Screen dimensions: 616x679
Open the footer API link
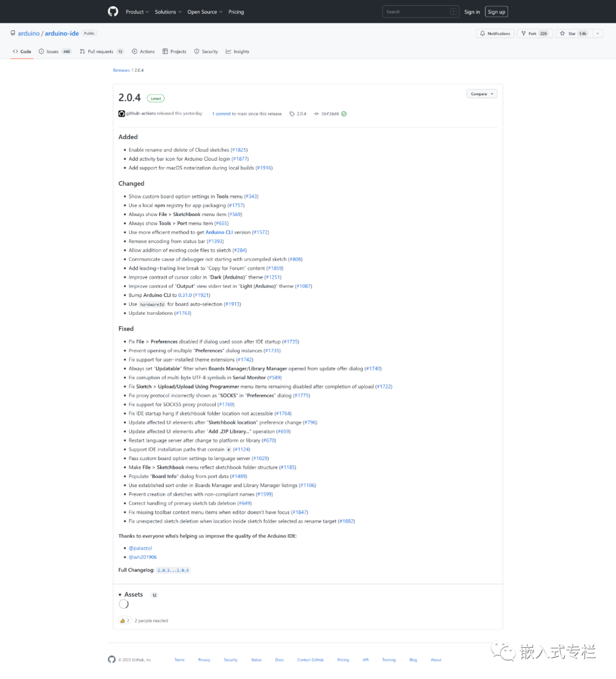tap(366, 660)
